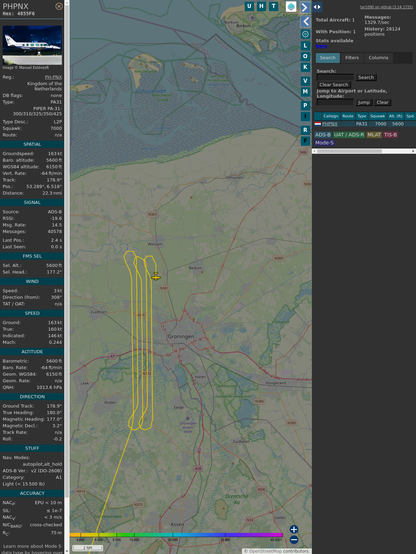Click the right-arrow sidebar toggle
This screenshot has width=416, height=554.
305,7
